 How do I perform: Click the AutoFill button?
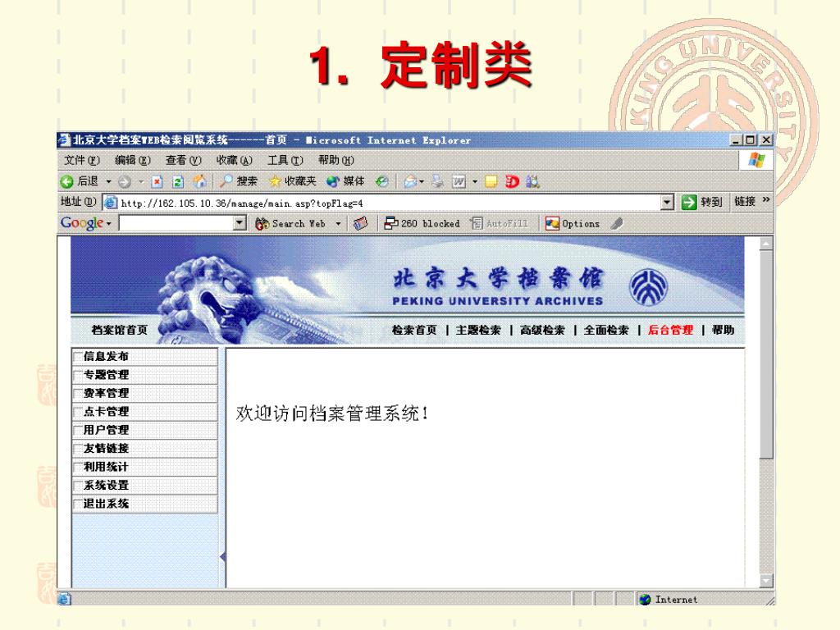[x=500, y=223]
